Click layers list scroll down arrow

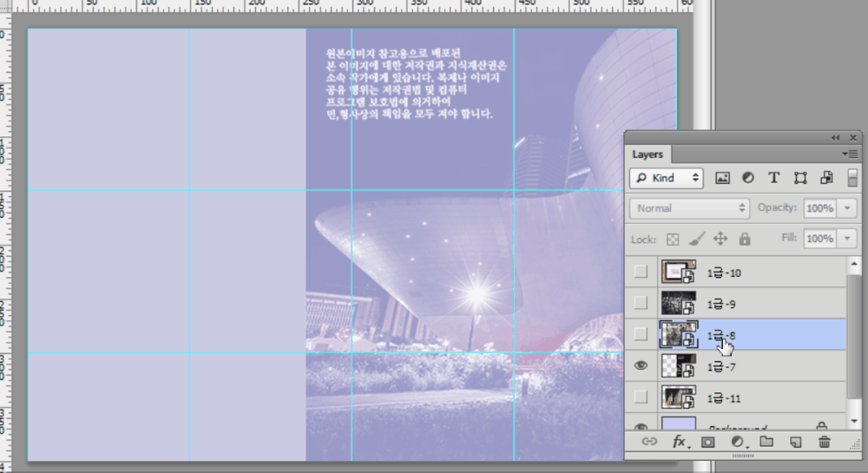click(853, 422)
